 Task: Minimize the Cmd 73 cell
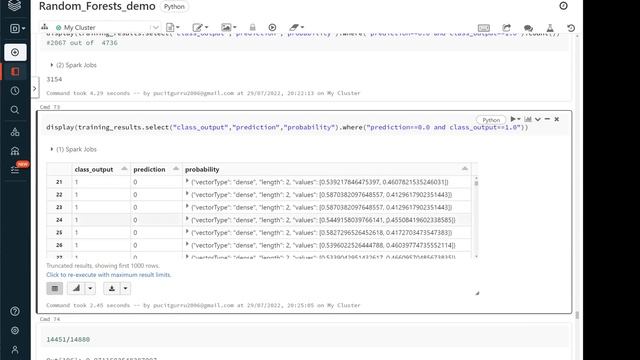pos(547,119)
